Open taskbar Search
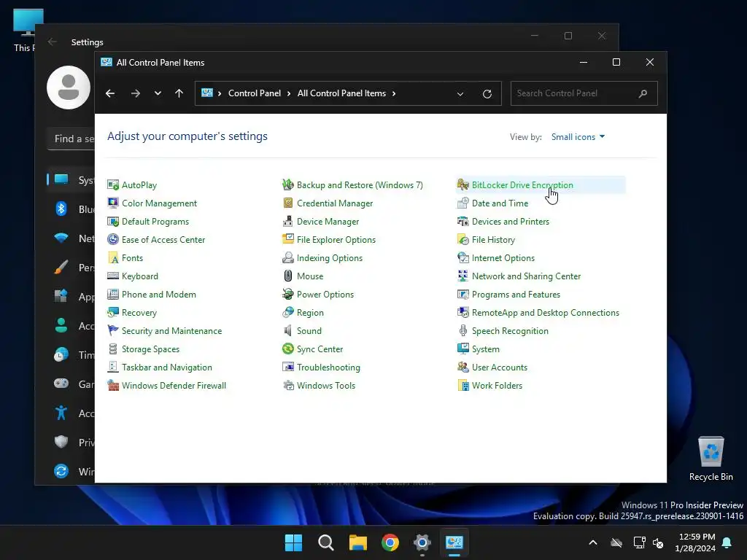The image size is (747, 560). pyautogui.click(x=326, y=542)
